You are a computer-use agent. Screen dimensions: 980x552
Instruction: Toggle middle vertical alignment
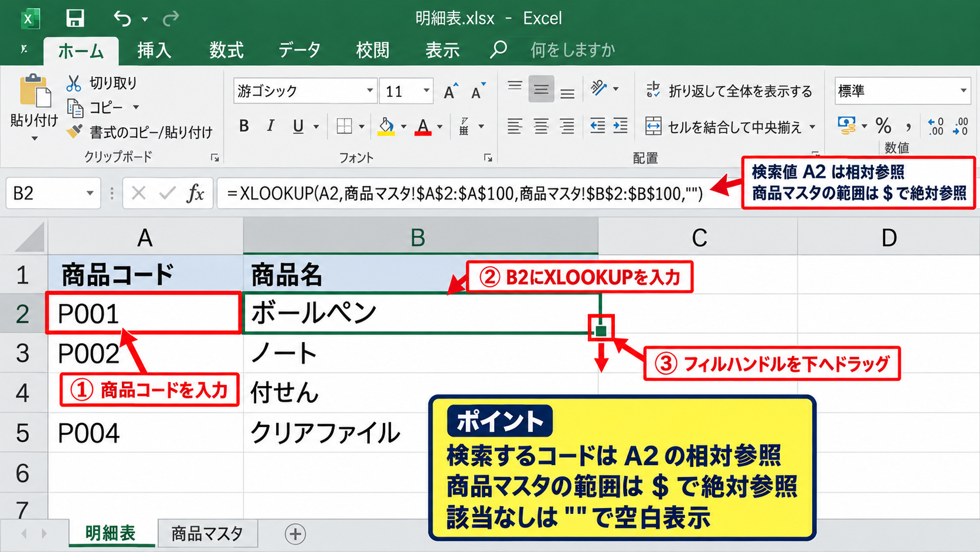pos(541,89)
